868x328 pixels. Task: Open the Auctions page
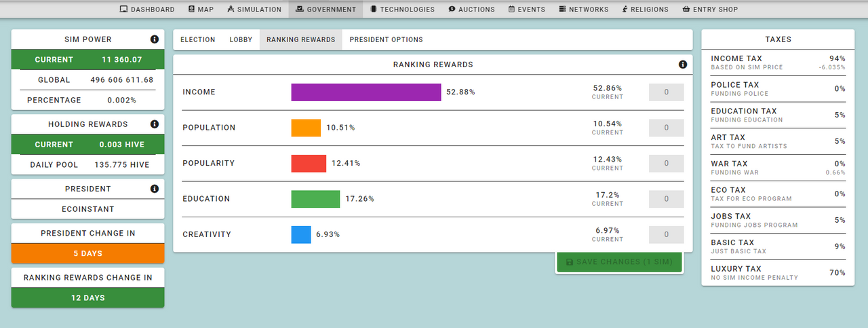pyautogui.click(x=472, y=10)
